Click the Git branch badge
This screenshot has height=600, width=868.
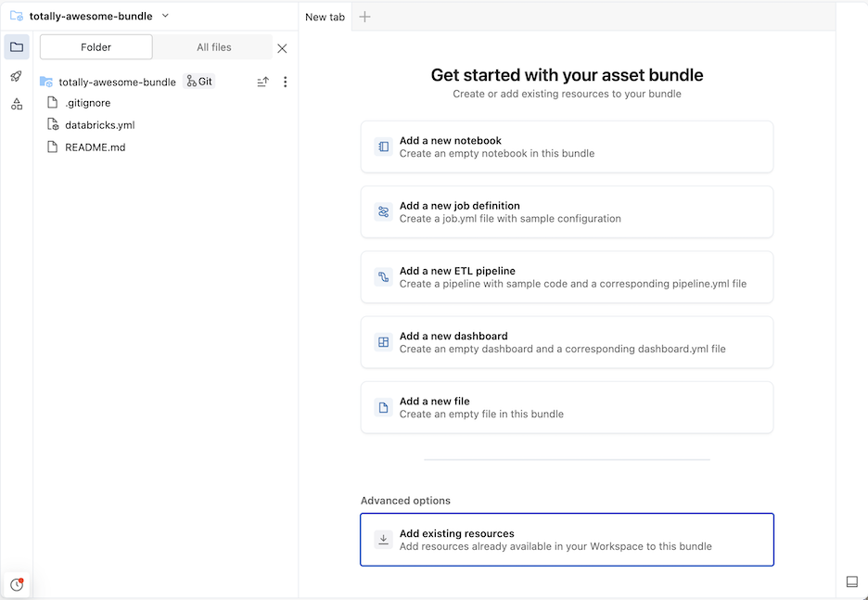pyautogui.click(x=199, y=82)
